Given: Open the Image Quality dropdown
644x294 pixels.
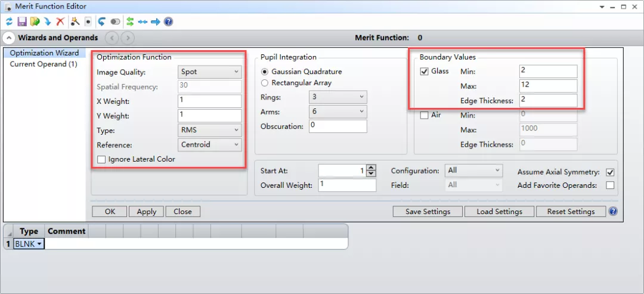Looking at the screenshot, I should pyautogui.click(x=209, y=72).
